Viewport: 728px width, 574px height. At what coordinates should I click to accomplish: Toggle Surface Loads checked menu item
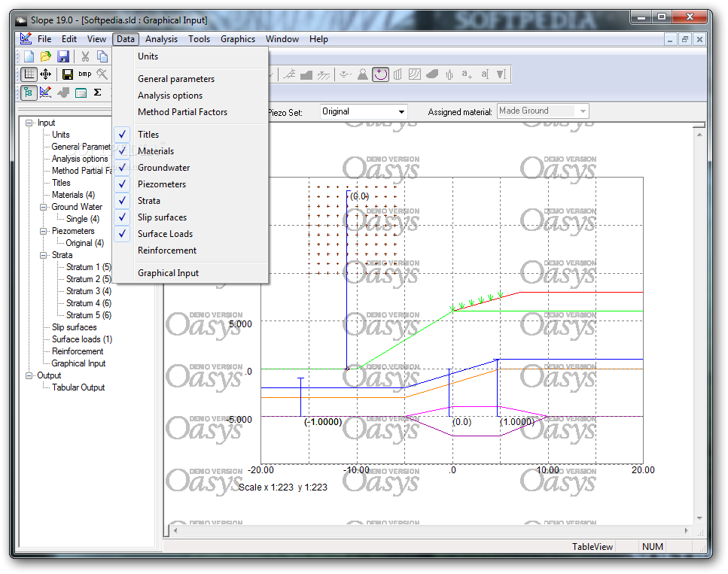[165, 234]
